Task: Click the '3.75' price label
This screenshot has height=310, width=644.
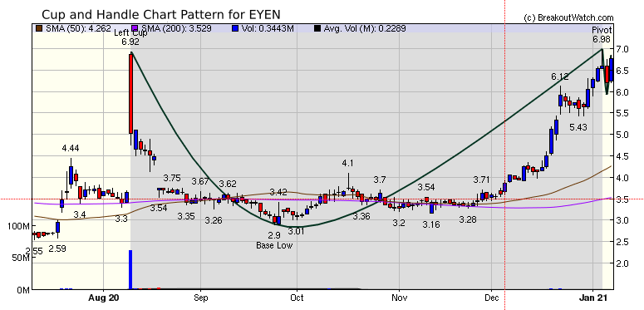Action: (172, 178)
